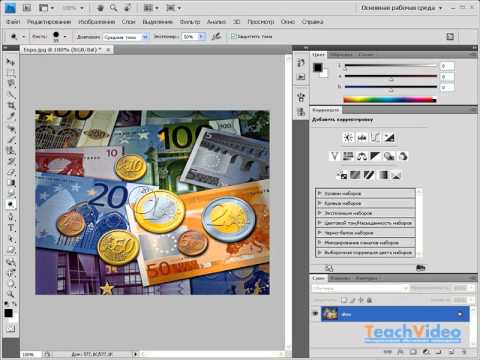The image size is (480, 360).
Task: Add a Vibrance adjustment
Action: click(x=335, y=156)
